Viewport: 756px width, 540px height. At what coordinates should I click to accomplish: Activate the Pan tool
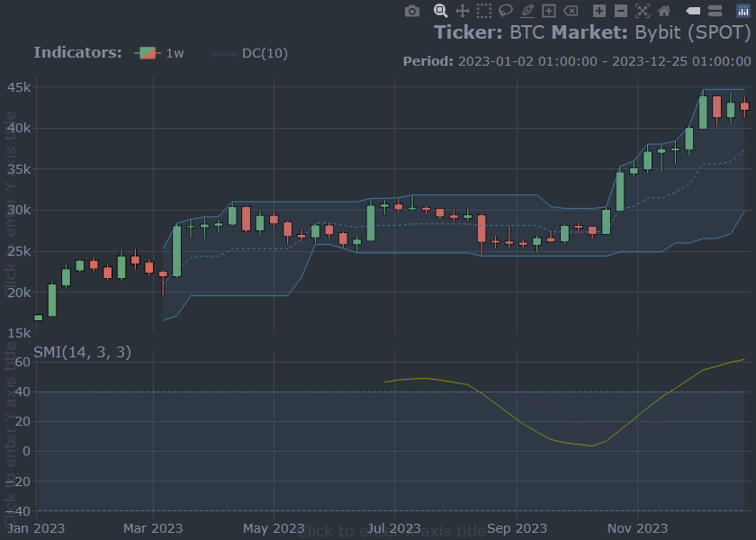click(x=463, y=11)
